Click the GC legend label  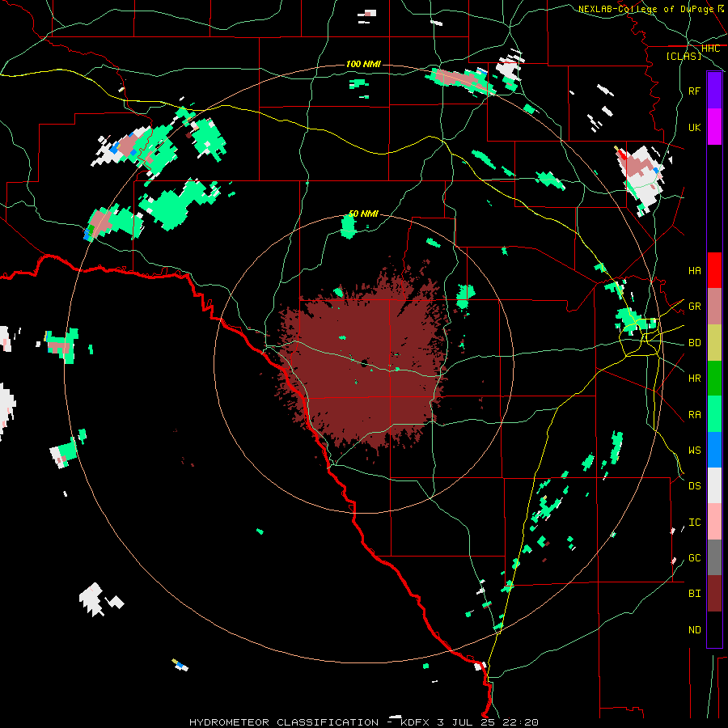[695, 558]
